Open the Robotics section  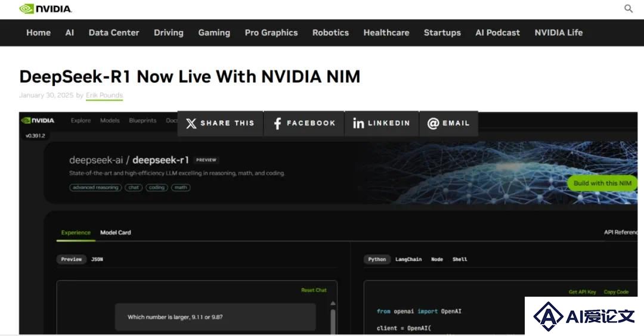point(330,32)
